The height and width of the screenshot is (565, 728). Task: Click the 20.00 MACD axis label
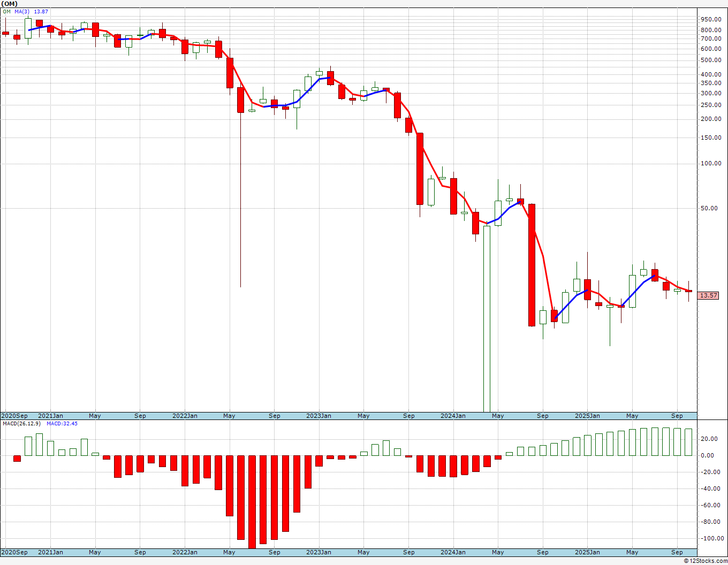coord(710,439)
